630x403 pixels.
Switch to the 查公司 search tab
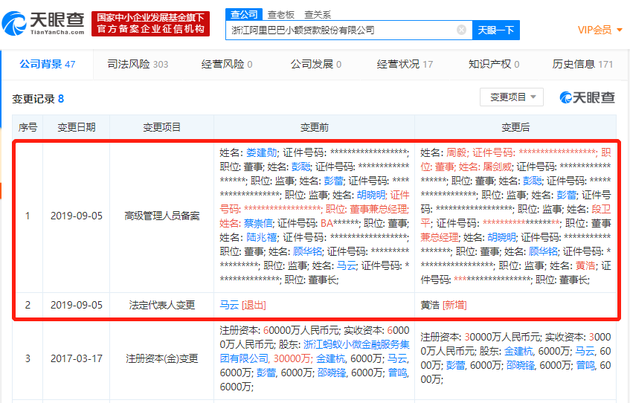click(244, 14)
